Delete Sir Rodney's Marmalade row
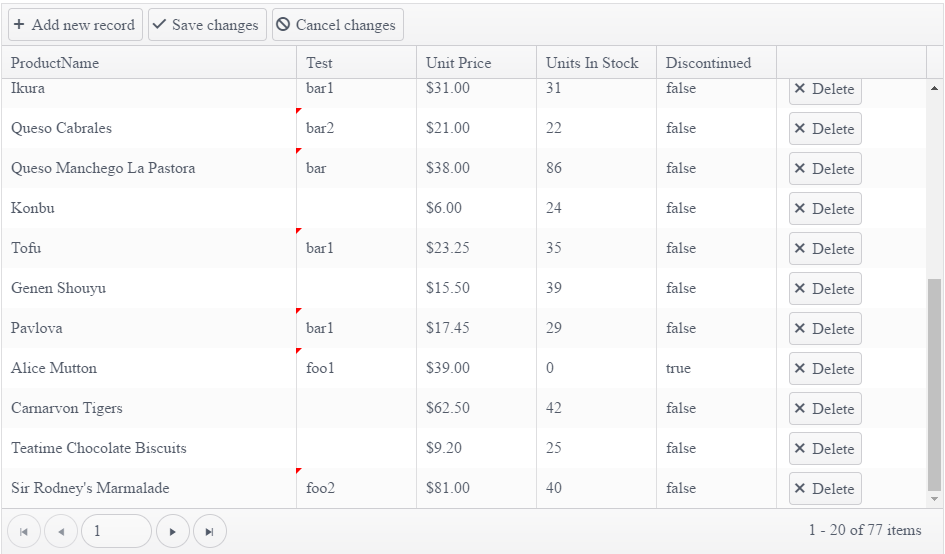This screenshot has width=945, height=554. pyautogui.click(x=824, y=489)
